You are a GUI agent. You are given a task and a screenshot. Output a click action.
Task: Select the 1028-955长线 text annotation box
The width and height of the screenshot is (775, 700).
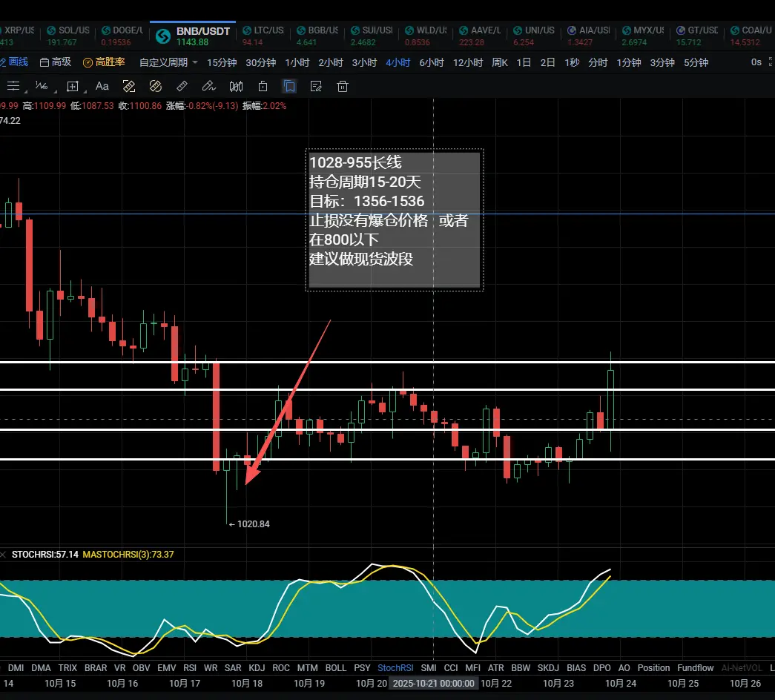click(395, 220)
